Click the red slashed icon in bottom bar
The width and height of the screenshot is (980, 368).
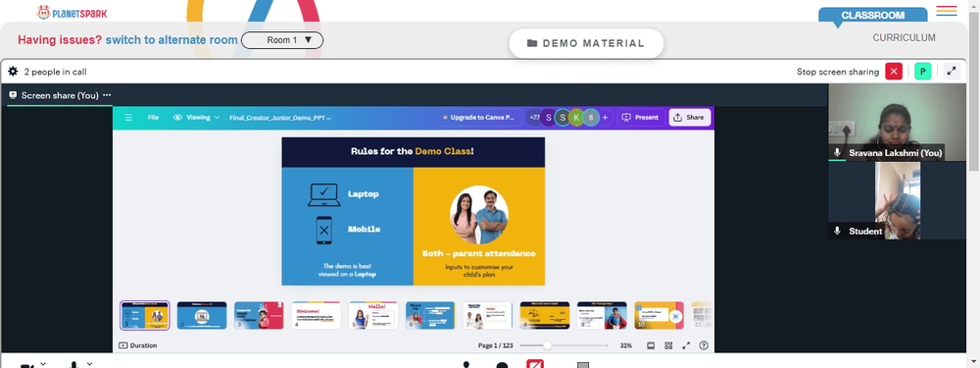click(x=535, y=364)
